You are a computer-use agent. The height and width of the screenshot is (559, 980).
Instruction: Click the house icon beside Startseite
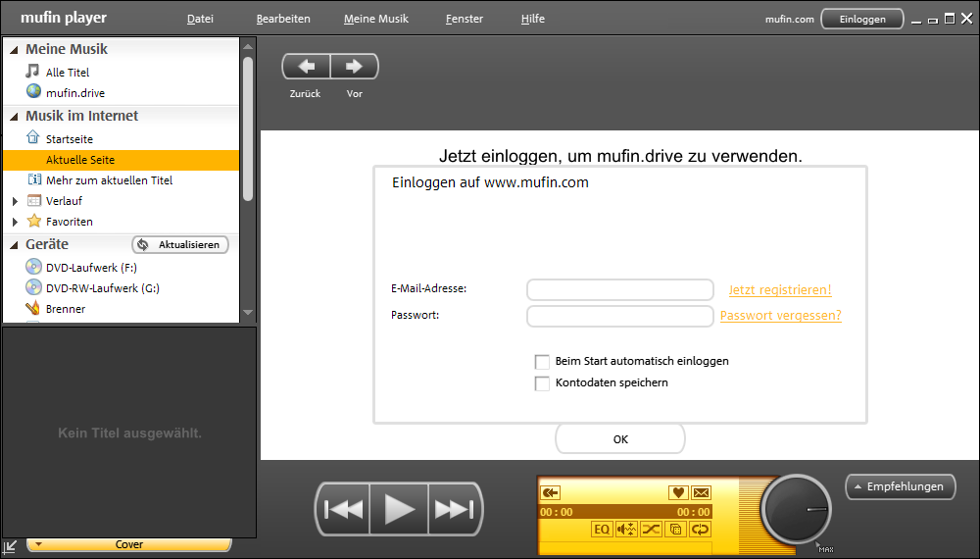33,137
